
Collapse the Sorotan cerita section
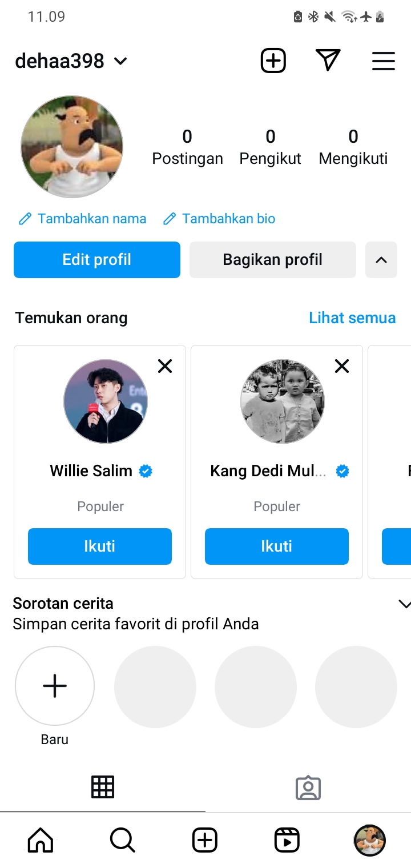[404, 604]
